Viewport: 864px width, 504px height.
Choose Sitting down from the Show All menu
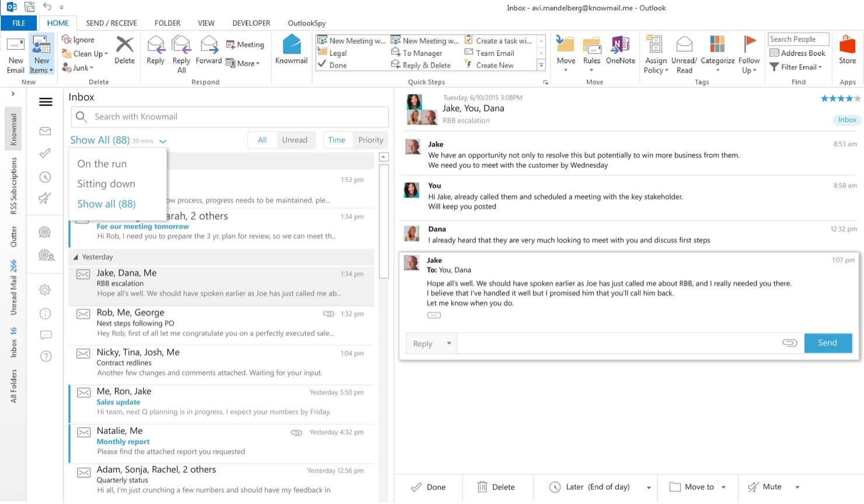tap(106, 184)
